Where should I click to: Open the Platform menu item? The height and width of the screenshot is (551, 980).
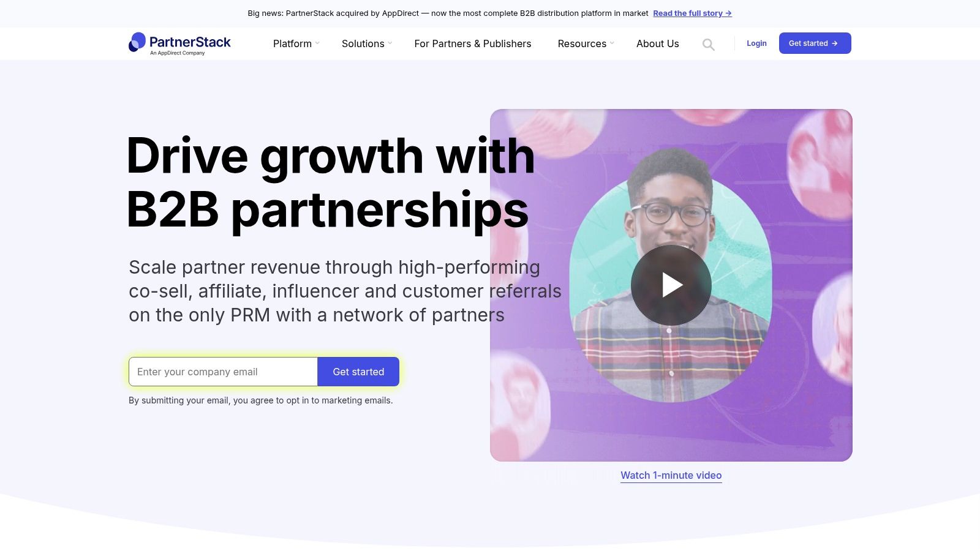[x=292, y=43]
